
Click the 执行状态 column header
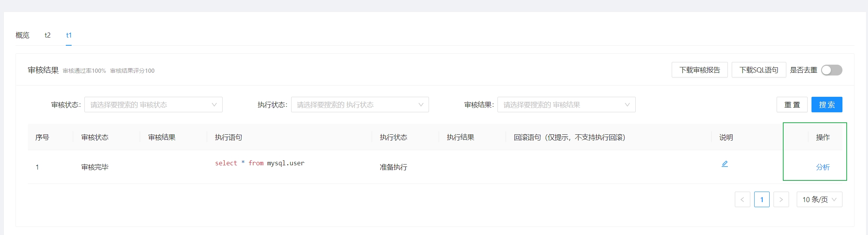tap(393, 137)
